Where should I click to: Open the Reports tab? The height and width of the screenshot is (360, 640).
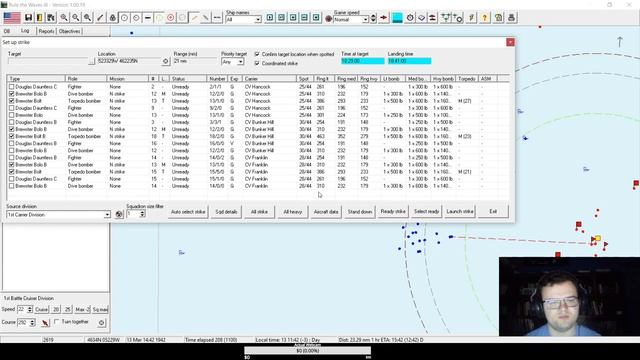(46, 31)
